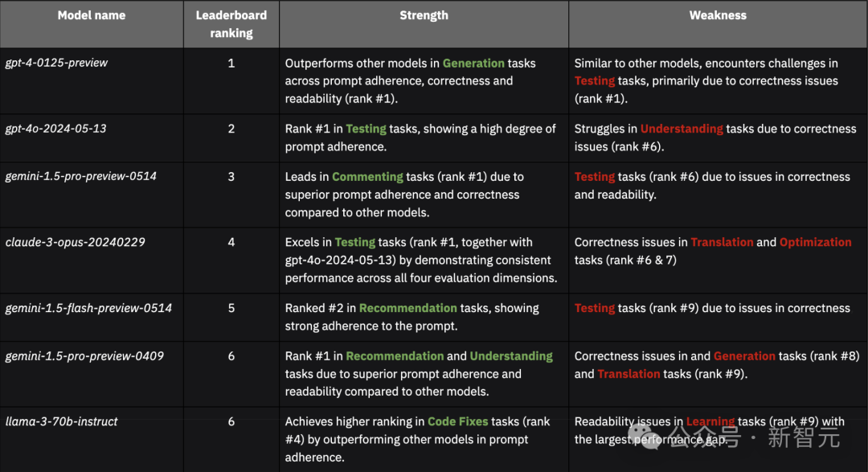Click the "Strength" column header
868x472 pixels.
tap(424, 15)
